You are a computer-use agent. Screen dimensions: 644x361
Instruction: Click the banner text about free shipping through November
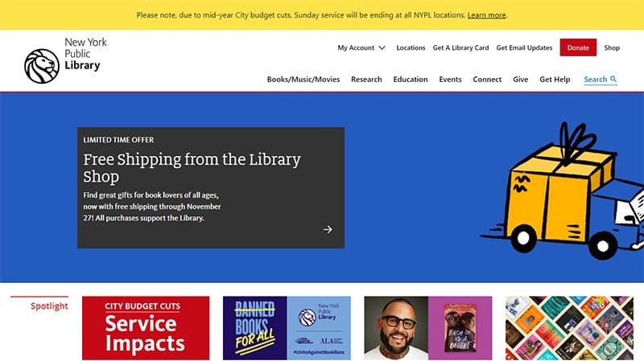pyautogui.click(x=152, y=207)
